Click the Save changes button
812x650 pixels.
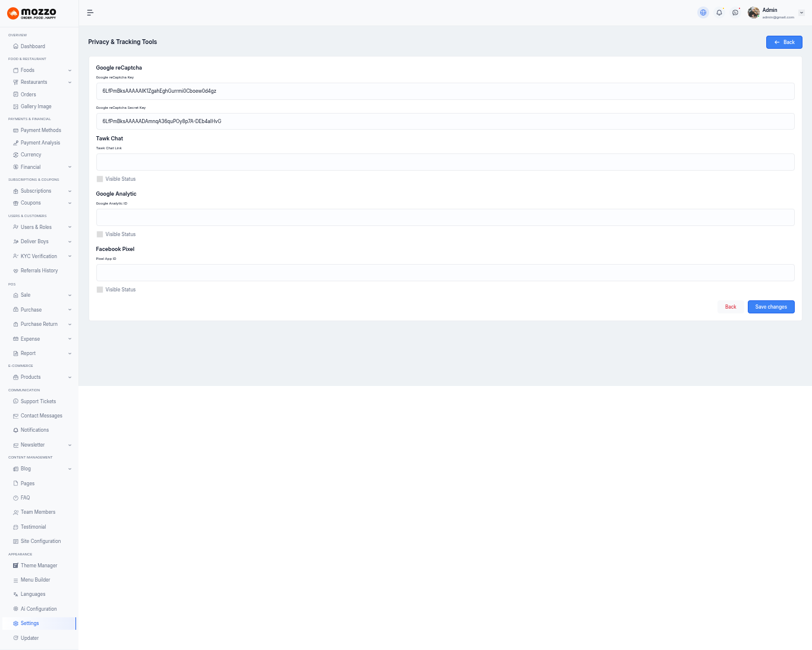pyautogui.click(x=770, y=307)
